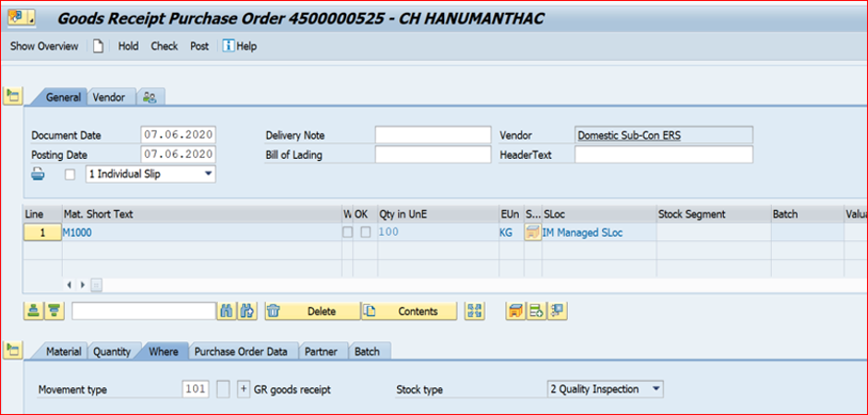Toggle the print slip checkbox
Viewport: 868px width, 415px height.
(70, 175)
